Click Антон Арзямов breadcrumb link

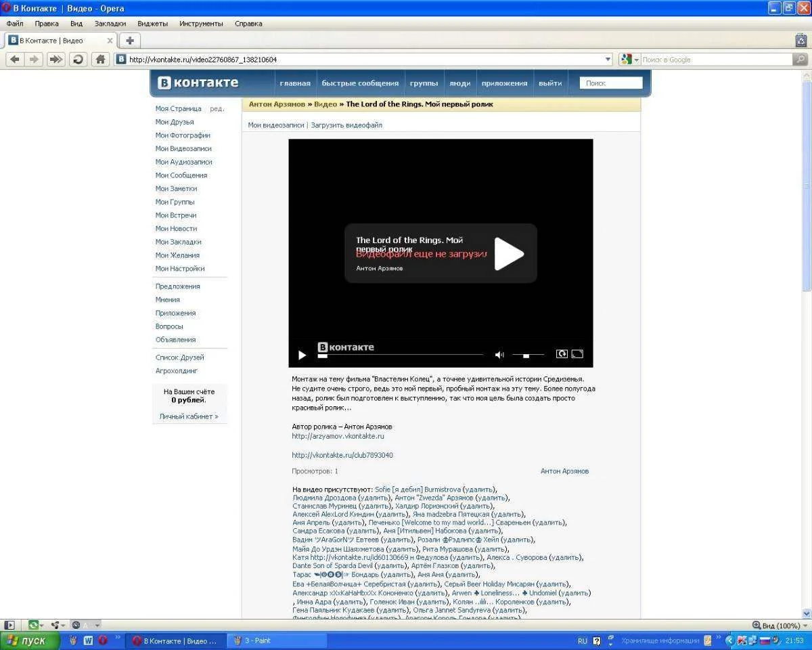277,104
